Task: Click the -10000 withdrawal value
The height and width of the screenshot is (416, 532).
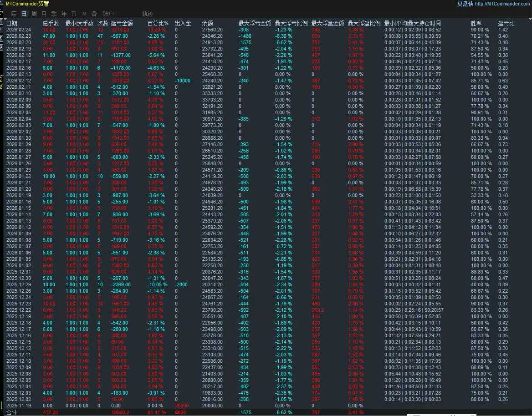Action: click(183, 81)
